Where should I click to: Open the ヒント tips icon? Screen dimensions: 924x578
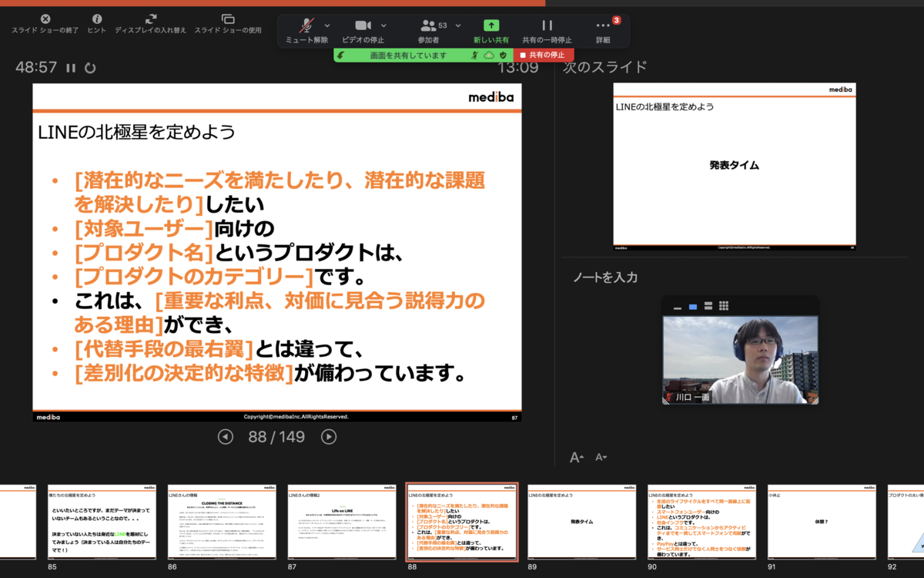(97, 18)
